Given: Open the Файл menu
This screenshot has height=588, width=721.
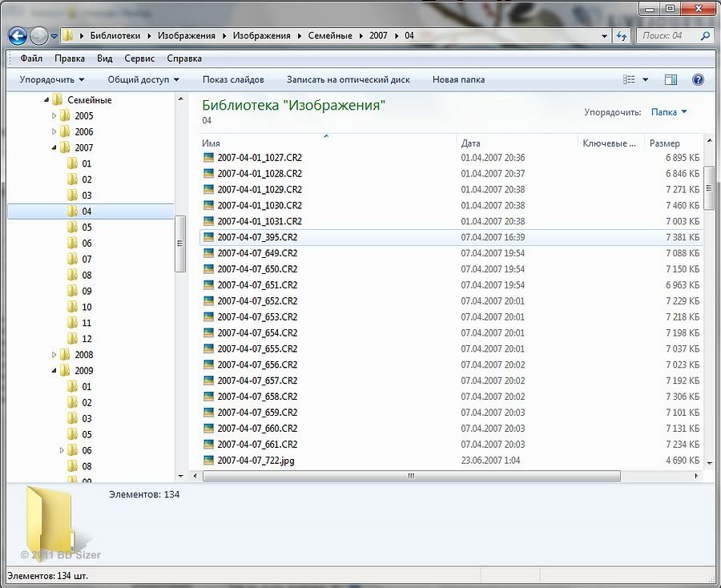Looking at the screenshot, I should [x=31, y=58].
